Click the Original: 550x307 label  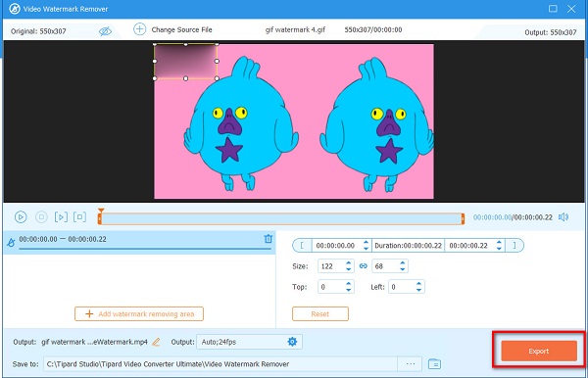[38, 31]
